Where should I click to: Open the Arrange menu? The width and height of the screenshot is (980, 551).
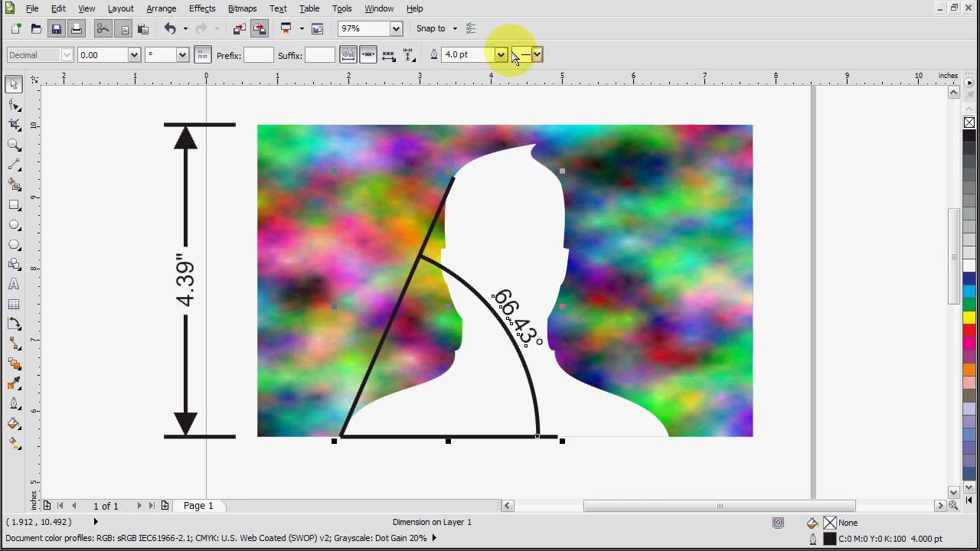click(x=161, y=8)
